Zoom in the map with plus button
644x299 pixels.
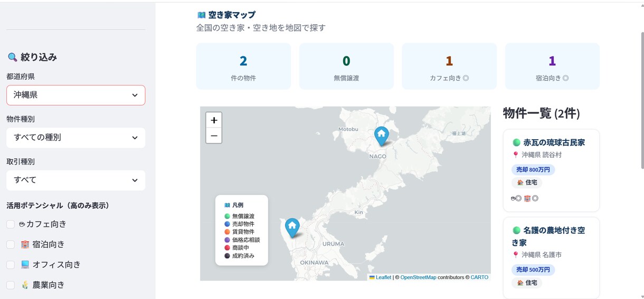pos(214,120)
